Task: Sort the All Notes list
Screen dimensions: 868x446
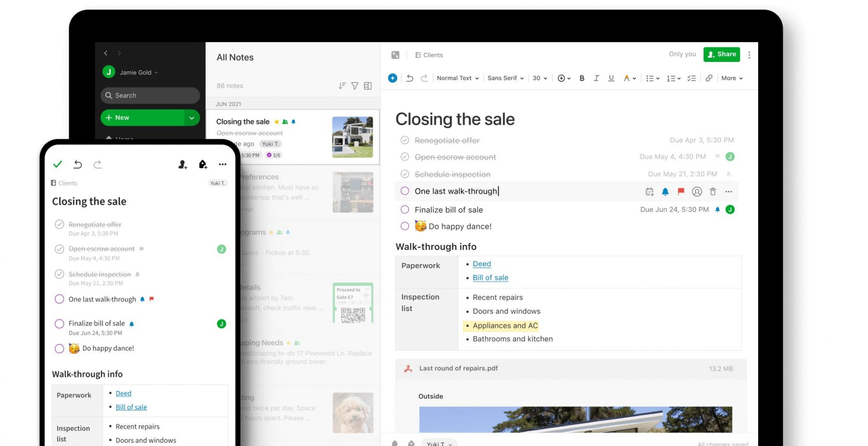Action: click(342, 86)
